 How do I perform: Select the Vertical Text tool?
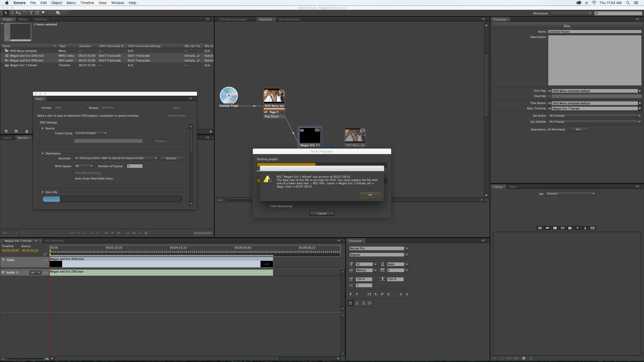(x=37, y=13)
